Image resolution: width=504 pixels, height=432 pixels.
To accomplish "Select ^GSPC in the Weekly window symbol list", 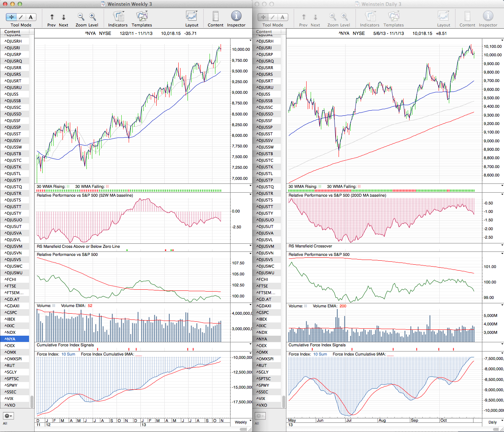I will coord(10,313).
